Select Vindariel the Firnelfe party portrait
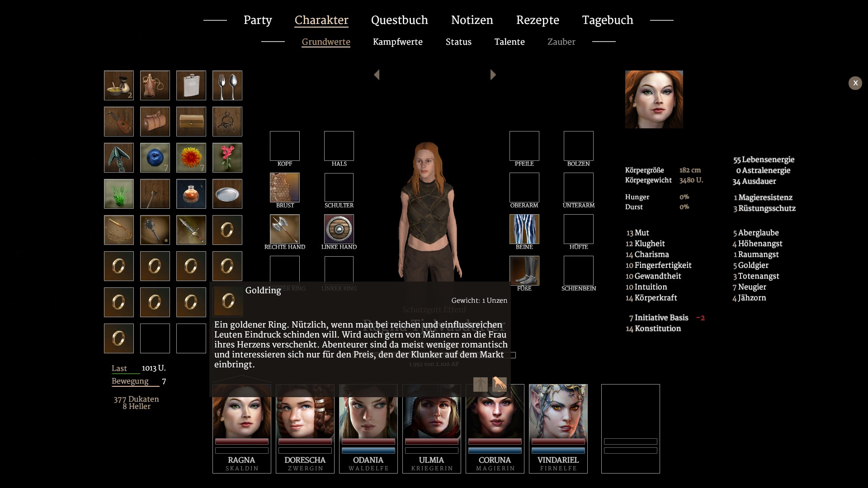 558,429
